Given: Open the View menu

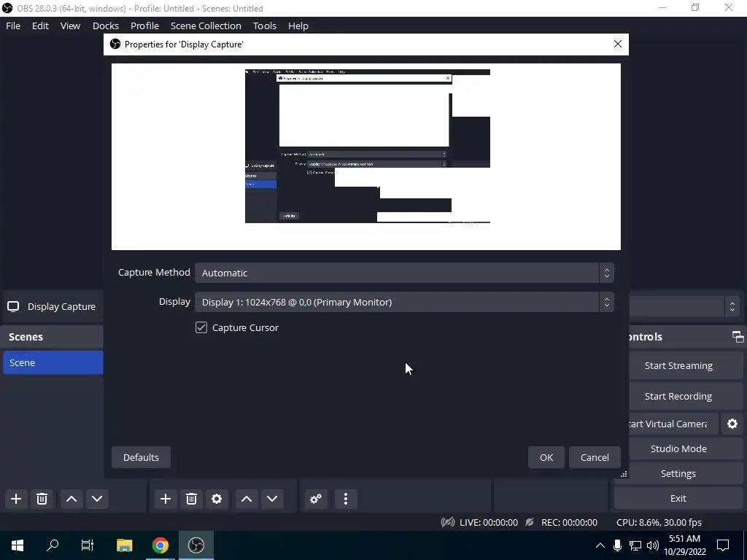Looking at the screenshot, I should click(70, 26).
